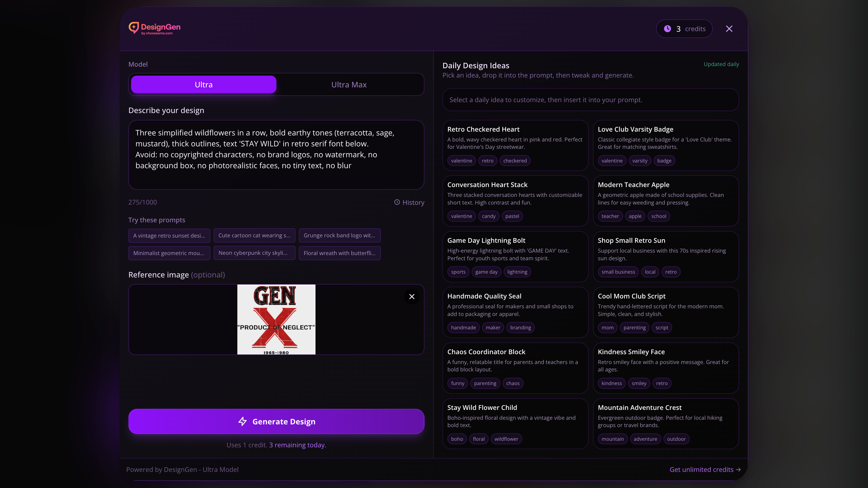The image size is (868, 488).
Task: Click the 3 remaining today link
Action: click(297, 445)
